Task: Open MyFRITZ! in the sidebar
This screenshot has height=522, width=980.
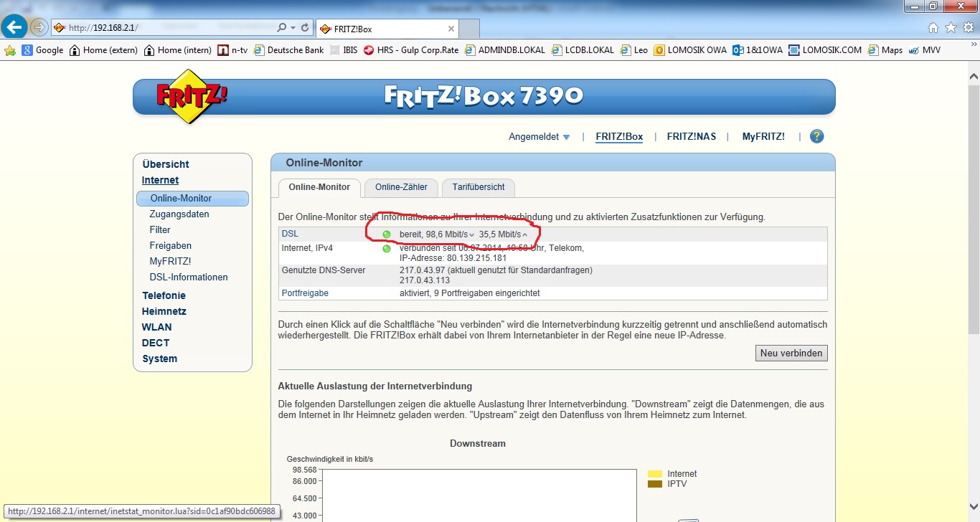Action: pyautogui.click(x=170, y=262)
